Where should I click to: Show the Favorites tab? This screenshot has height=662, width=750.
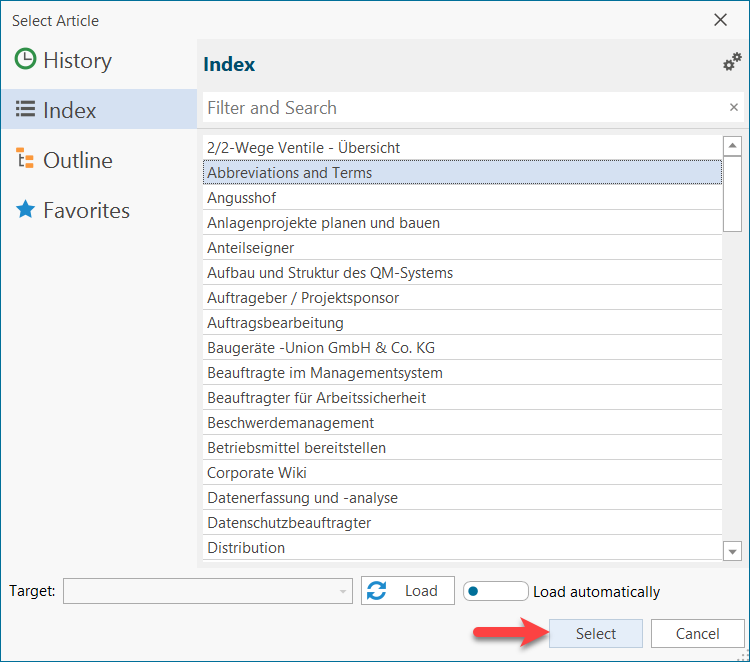[86, 210]
